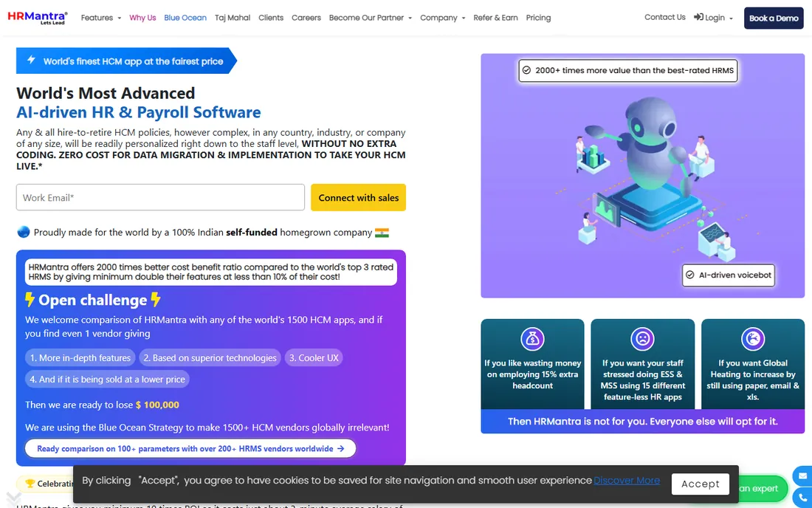Open the Why Us page
This screenshot has width=812, height=508.
point(142,18)
